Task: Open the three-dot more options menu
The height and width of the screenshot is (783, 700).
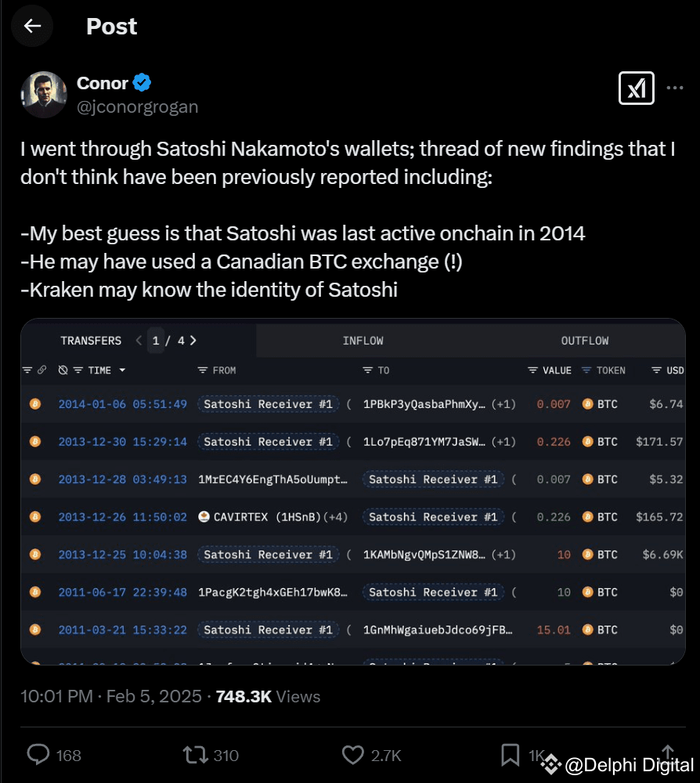Action: click(x=675, y=88)
